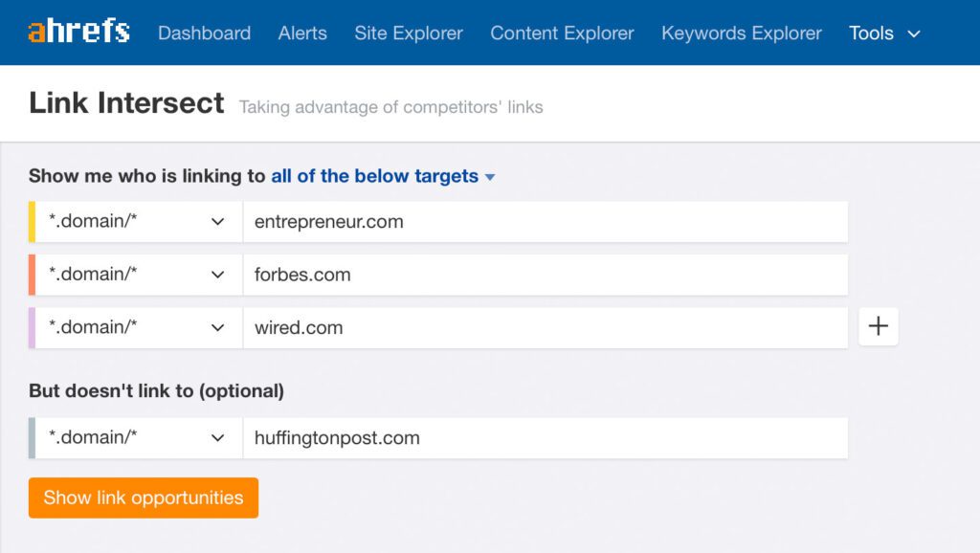Image resolution: width=980 pixels, height=553 pixels.
Task: Open the "all of the below targets" selector
Action: [383, 176]
